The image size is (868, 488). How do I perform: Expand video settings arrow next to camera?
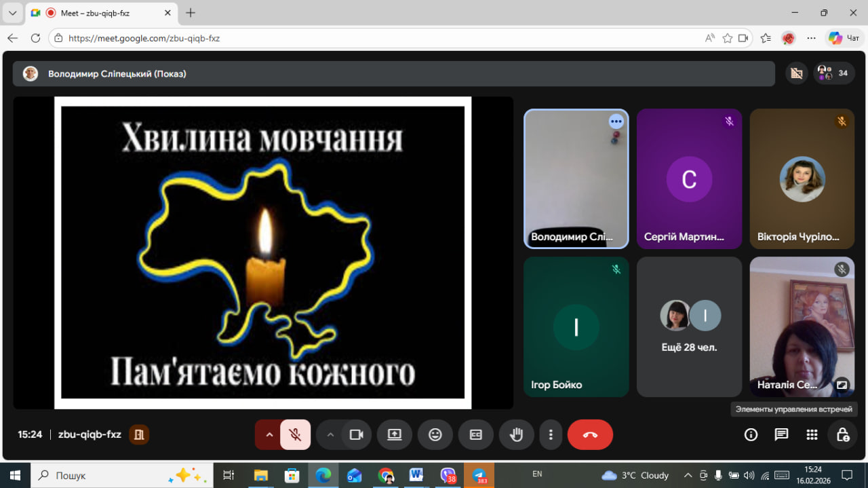tap(330, 435)
